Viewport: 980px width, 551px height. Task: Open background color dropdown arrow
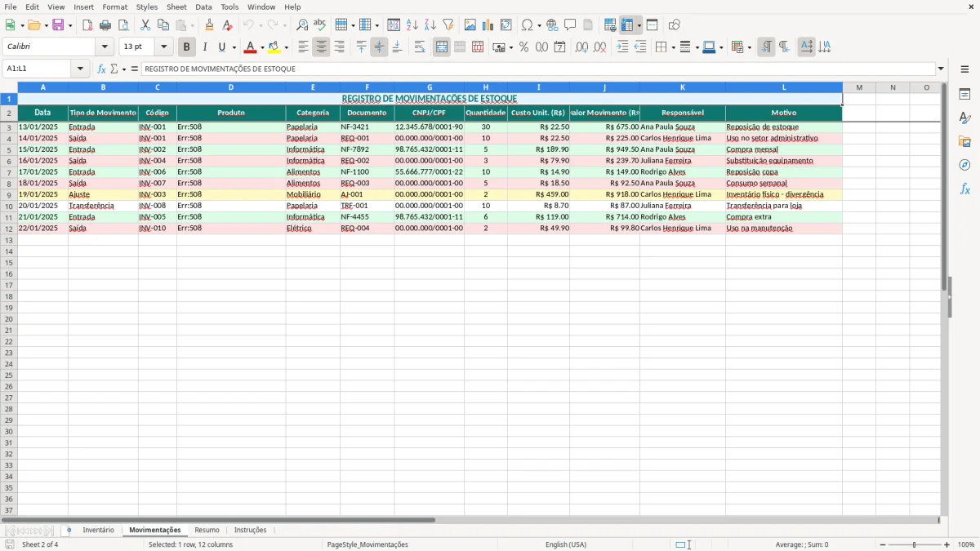(x=286, y=47)
